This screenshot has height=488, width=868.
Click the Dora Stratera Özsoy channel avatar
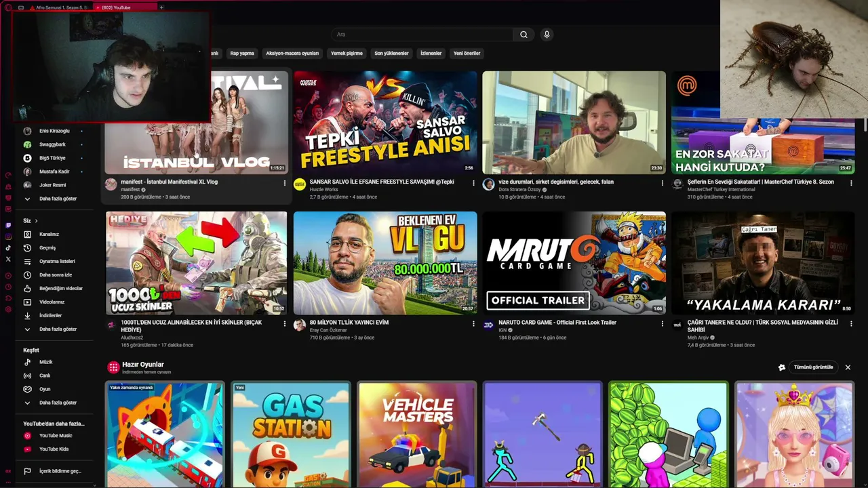point(488,184)
